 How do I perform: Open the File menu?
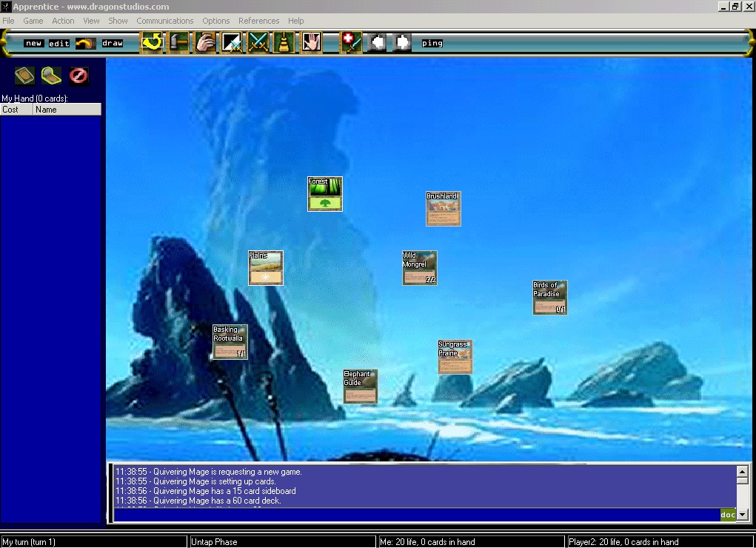(8, 21)
